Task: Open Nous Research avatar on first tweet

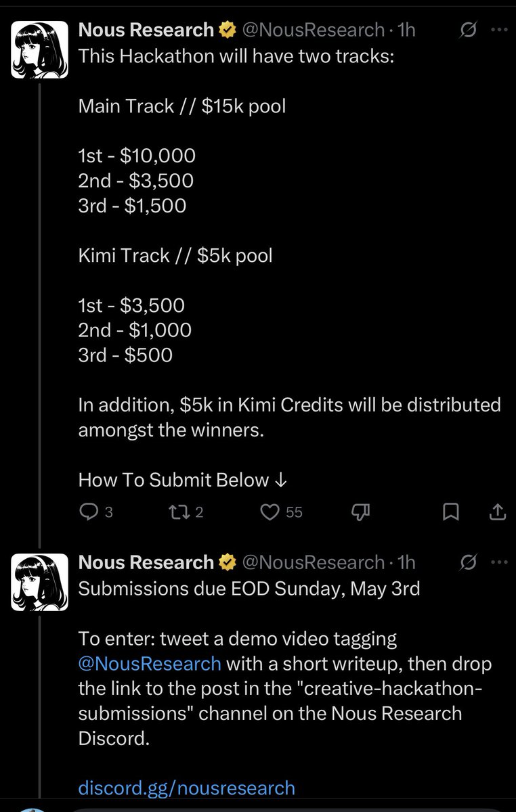Action: 39,49
